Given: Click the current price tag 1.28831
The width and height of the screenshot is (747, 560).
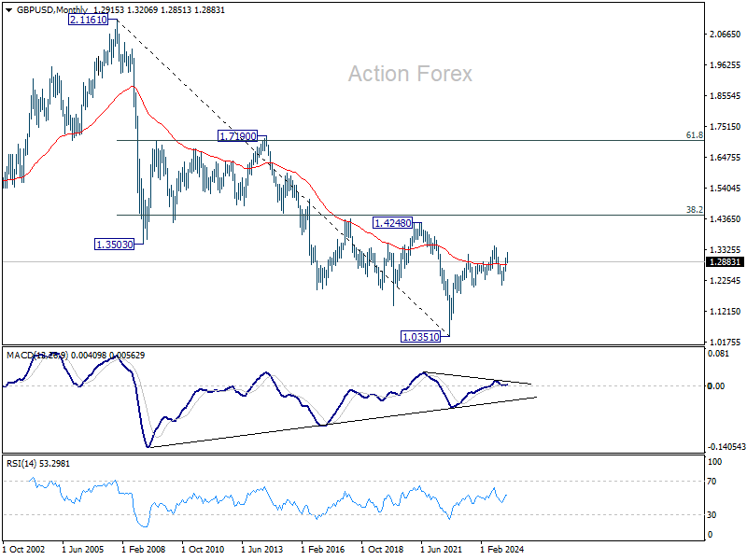Looking at the screenshot, I should tap(725, 262).
